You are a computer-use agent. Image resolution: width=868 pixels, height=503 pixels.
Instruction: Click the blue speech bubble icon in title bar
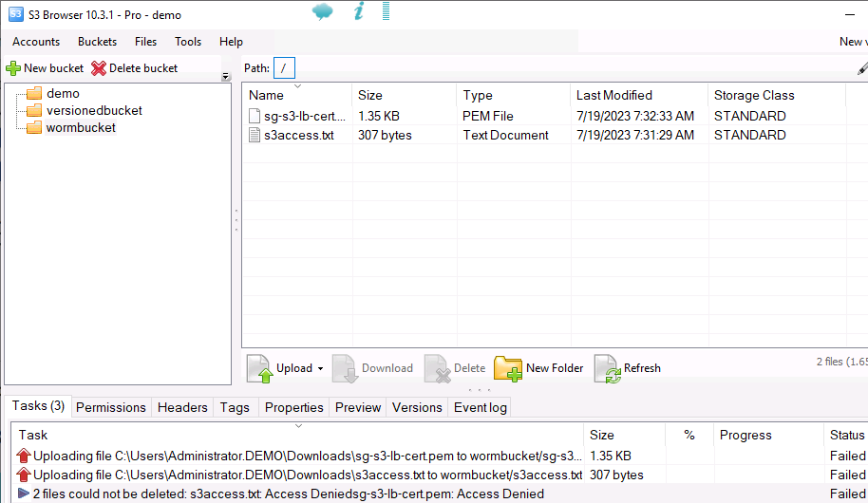[x=323, y=11]
